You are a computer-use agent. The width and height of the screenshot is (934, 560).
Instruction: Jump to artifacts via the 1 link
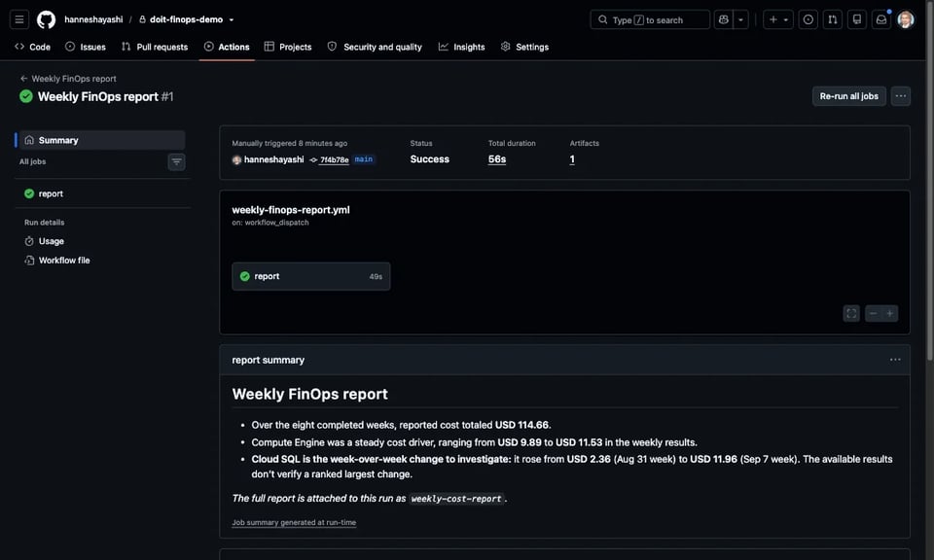572,158
